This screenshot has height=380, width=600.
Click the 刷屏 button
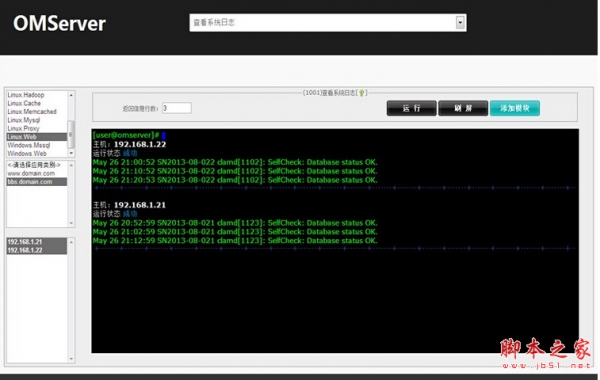coord(463,108)
